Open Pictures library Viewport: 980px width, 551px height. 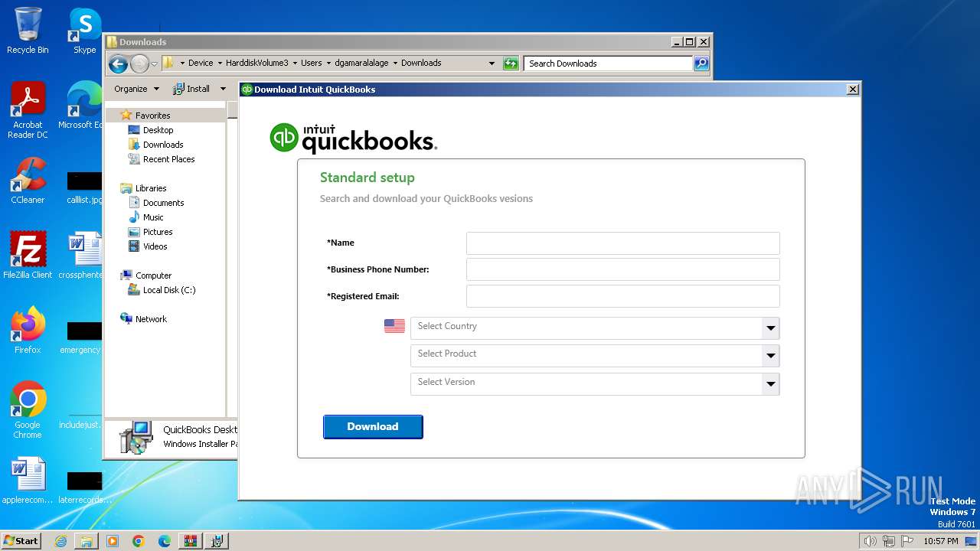tap(158, 232)
